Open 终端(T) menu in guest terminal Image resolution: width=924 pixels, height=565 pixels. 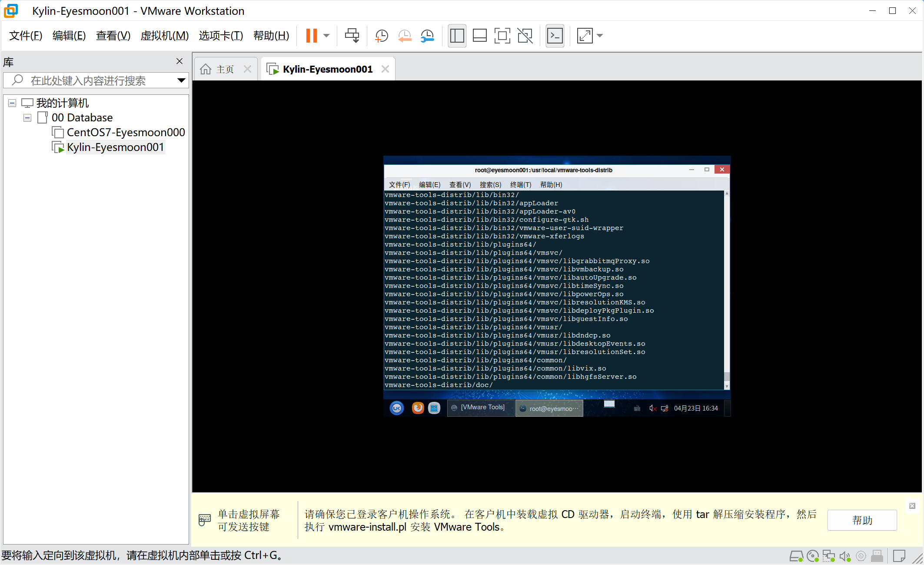pyautogui.click(x=521, y=185)
